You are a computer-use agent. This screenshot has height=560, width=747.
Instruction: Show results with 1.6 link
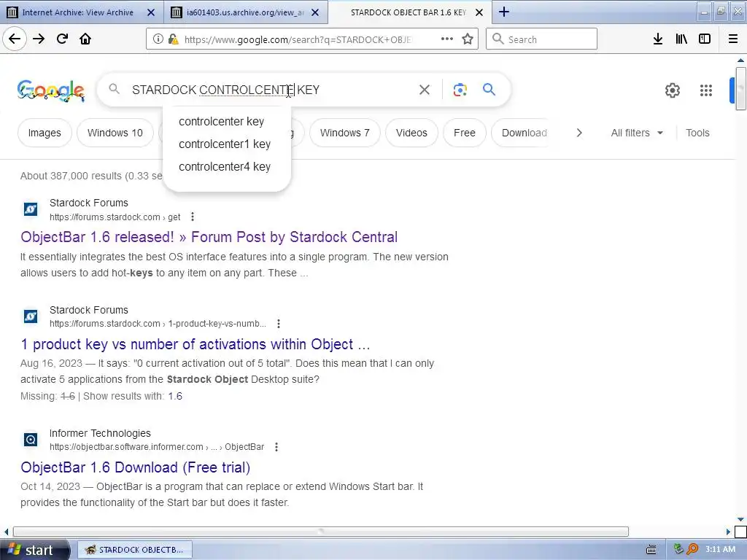[x=175, y=396]
